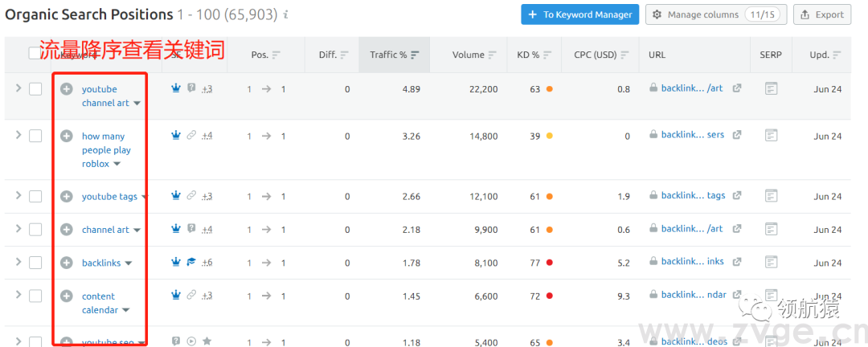Open dropdown arrow next to 'backlinks' keyword
This screenshot has height=347, width=868.
coord(129,263)
